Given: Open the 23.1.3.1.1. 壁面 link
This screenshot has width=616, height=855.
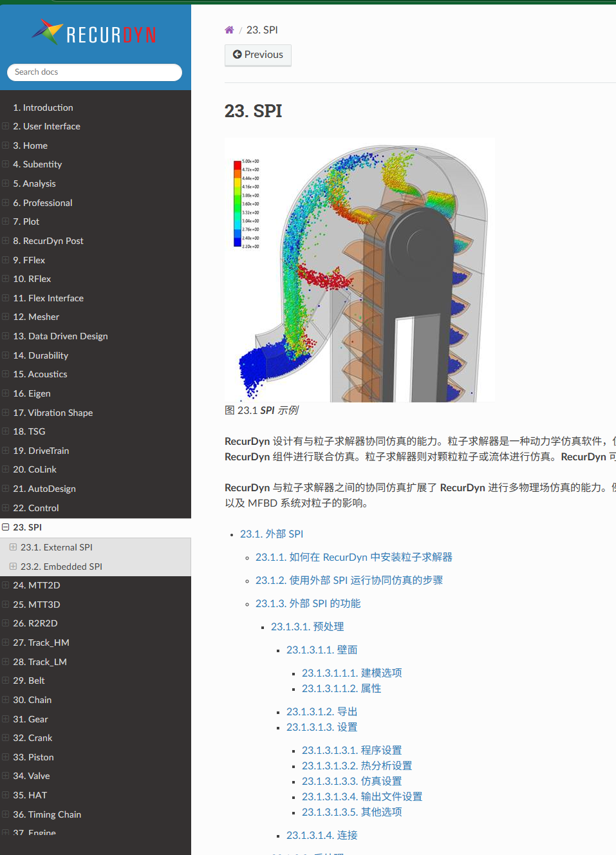Looking at the screenshot, I should (x=321, y=650).
